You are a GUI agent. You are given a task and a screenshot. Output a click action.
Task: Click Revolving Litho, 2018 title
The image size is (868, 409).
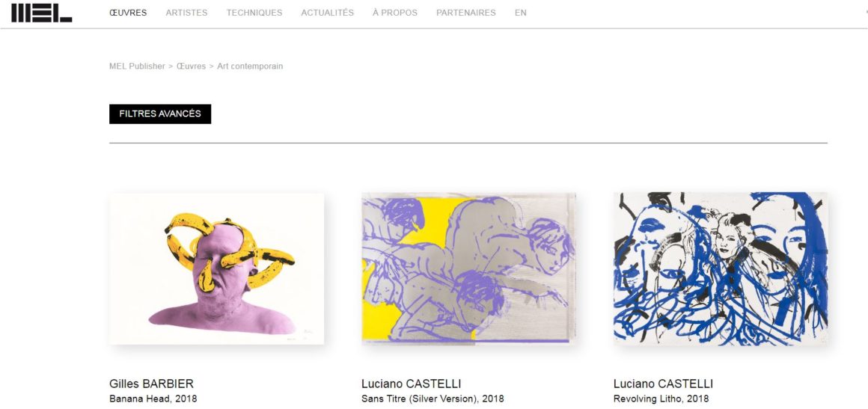point(661,399)
